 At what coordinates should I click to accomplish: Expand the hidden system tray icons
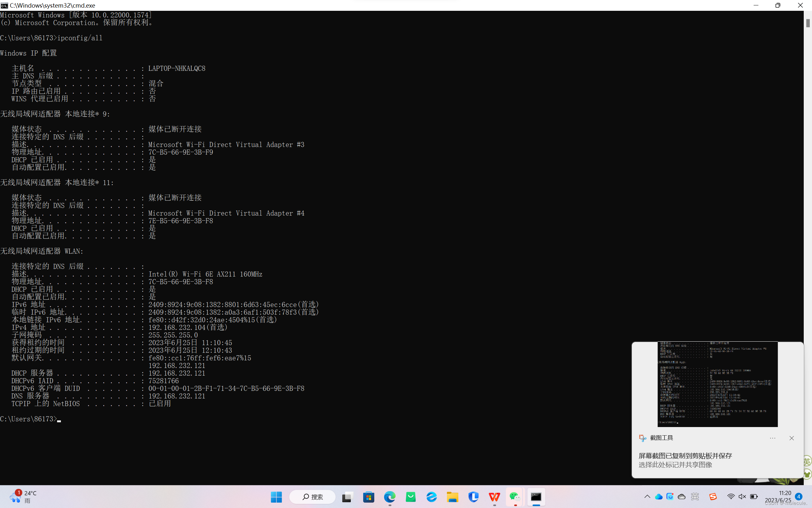click(647, 497)
